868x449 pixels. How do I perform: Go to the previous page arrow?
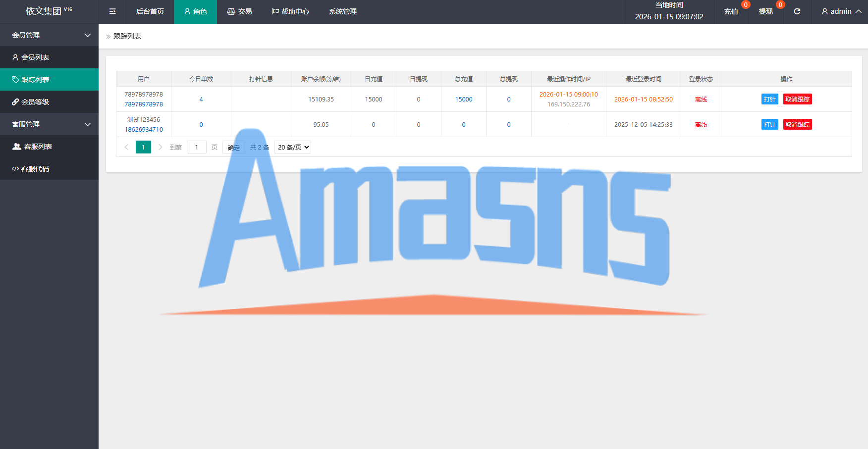(x=126, y=147)
